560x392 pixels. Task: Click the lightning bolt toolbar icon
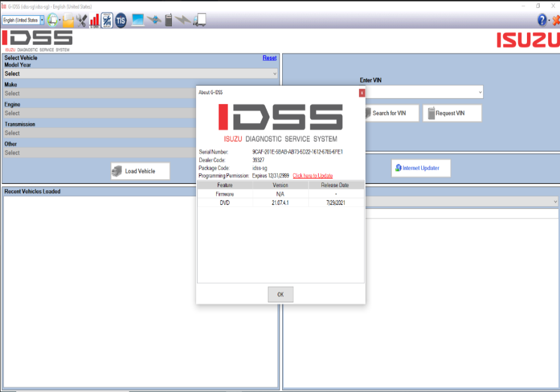(x=183, y=21)
